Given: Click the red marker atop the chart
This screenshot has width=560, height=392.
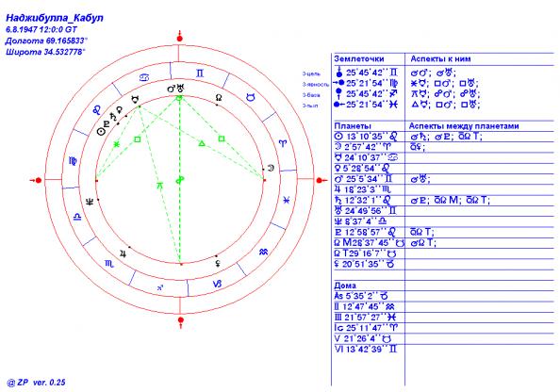Looking at the screenshot, I should tap(180, 37).
